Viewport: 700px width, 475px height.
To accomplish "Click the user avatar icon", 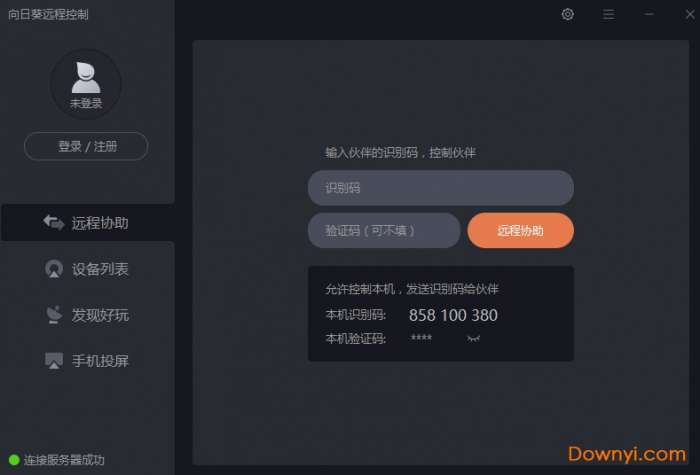I will point(86,77).
